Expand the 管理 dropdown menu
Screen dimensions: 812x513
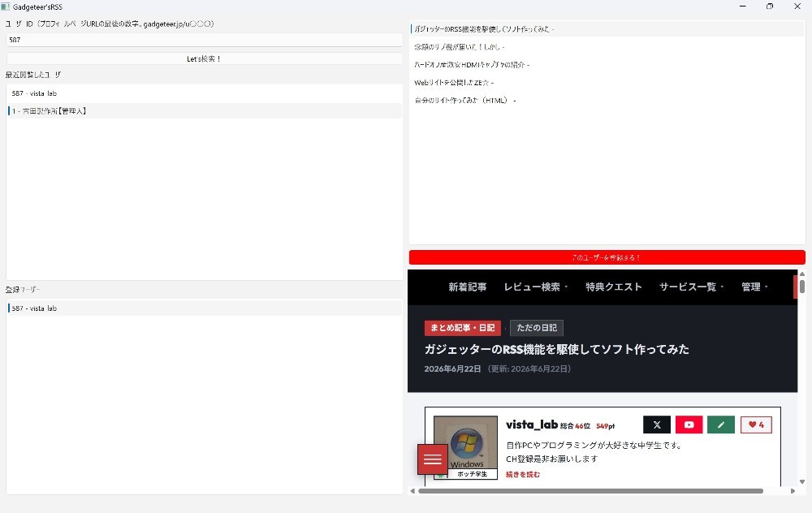[754, 287]
